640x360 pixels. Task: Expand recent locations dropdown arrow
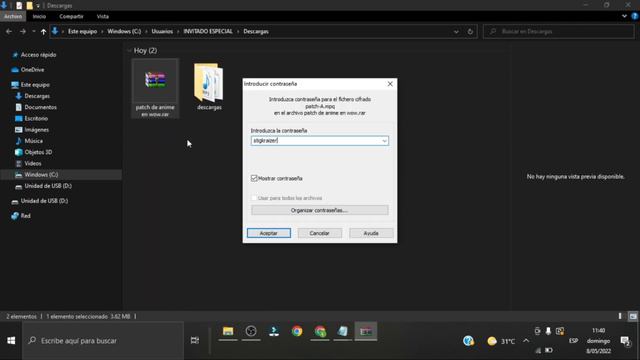click(x=33, y=31)
